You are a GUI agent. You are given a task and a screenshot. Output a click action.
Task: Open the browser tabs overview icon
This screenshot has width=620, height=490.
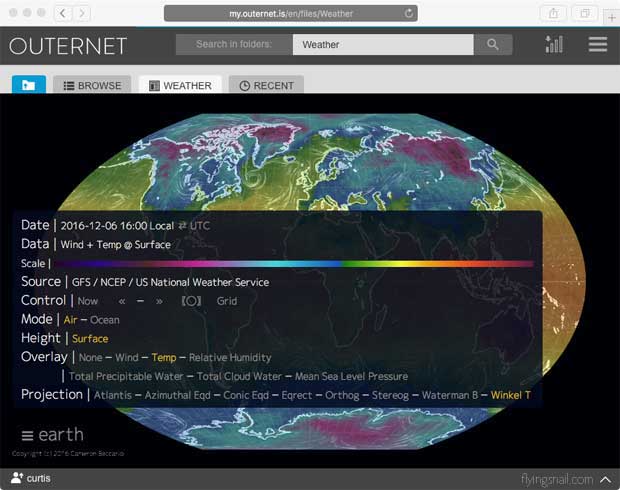(585, 13)
